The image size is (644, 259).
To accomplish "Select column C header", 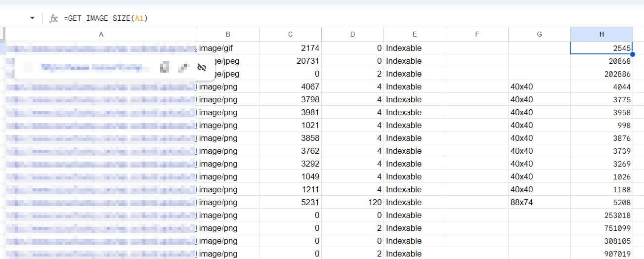I will 290,34.
